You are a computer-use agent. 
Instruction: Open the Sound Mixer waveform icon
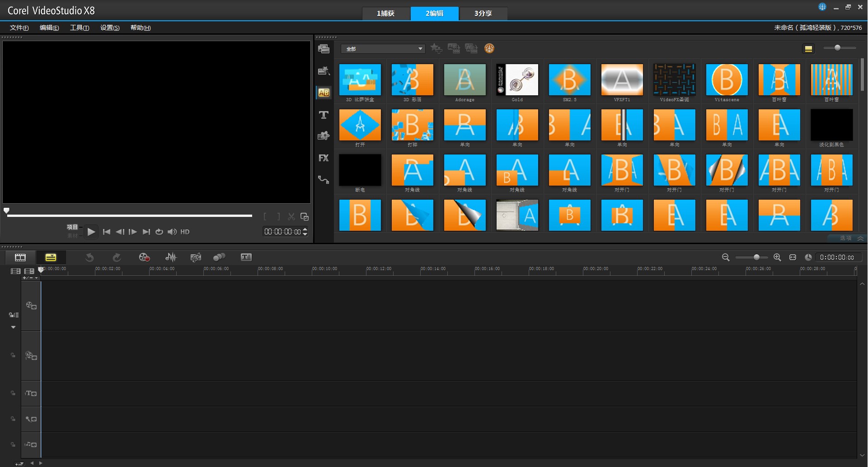coord(171,257)
